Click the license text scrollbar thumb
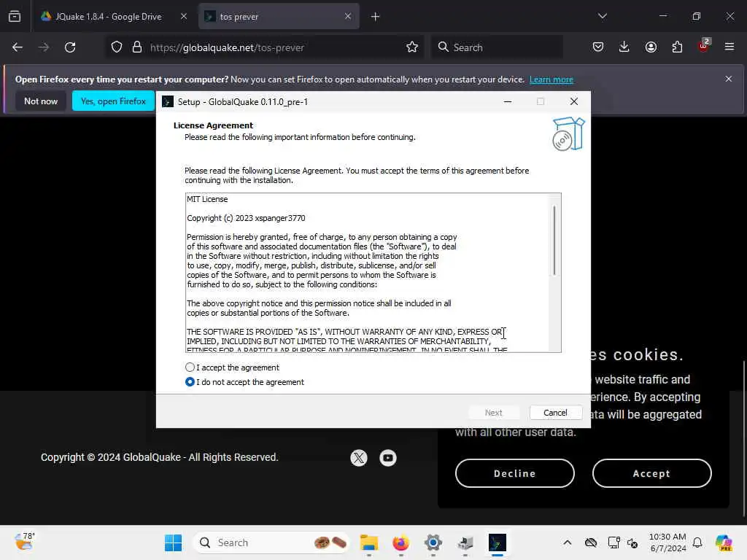This screenshot has height=560, width=747. click(554, 240)
